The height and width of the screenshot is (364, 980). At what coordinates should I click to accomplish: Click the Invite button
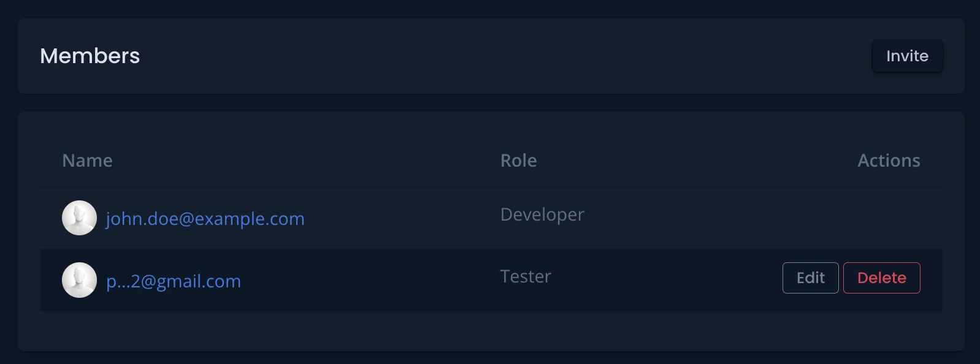[x=907, y=56]
